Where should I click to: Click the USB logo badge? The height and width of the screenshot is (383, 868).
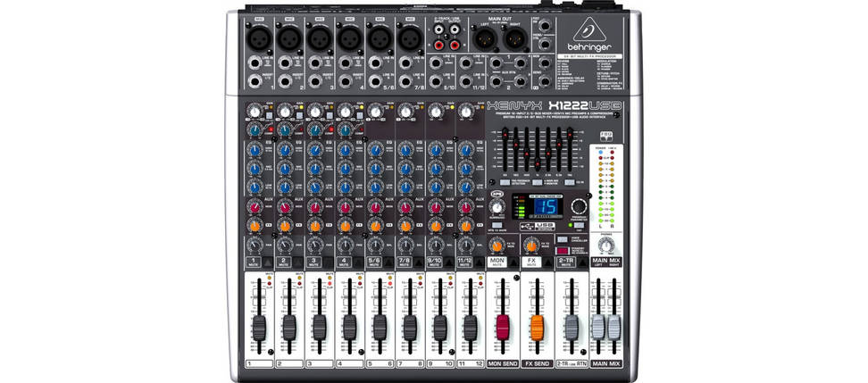click(x=536, y=226)
